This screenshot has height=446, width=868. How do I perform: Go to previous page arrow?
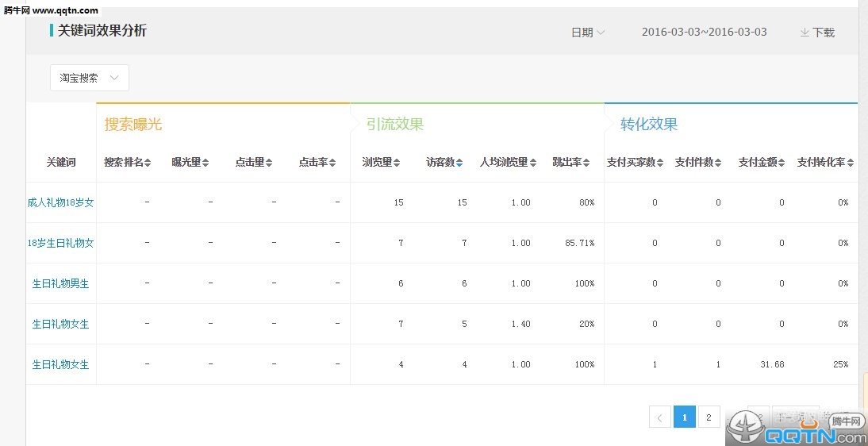(660, 417)
